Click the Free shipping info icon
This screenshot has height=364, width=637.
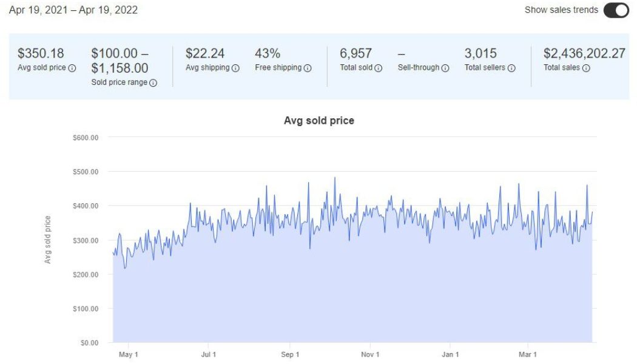tap(308, 68)
